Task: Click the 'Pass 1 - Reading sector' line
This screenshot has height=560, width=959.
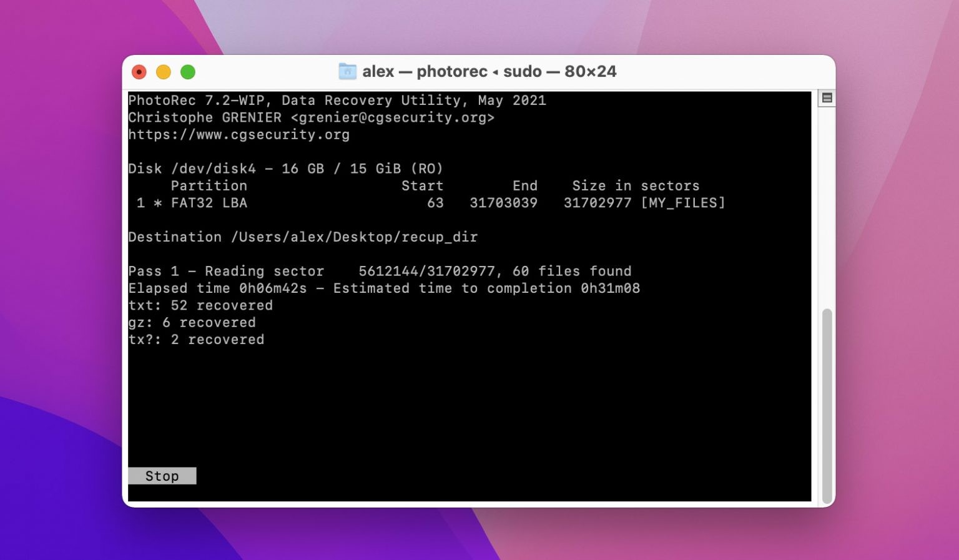Action: 380,271
